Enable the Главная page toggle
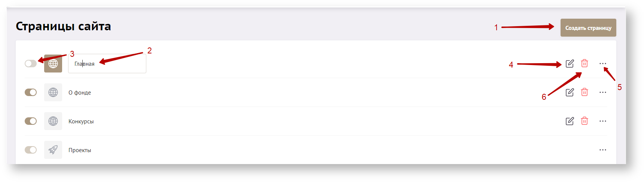Viewport: 644px width, 182px height. pos(31,64)
